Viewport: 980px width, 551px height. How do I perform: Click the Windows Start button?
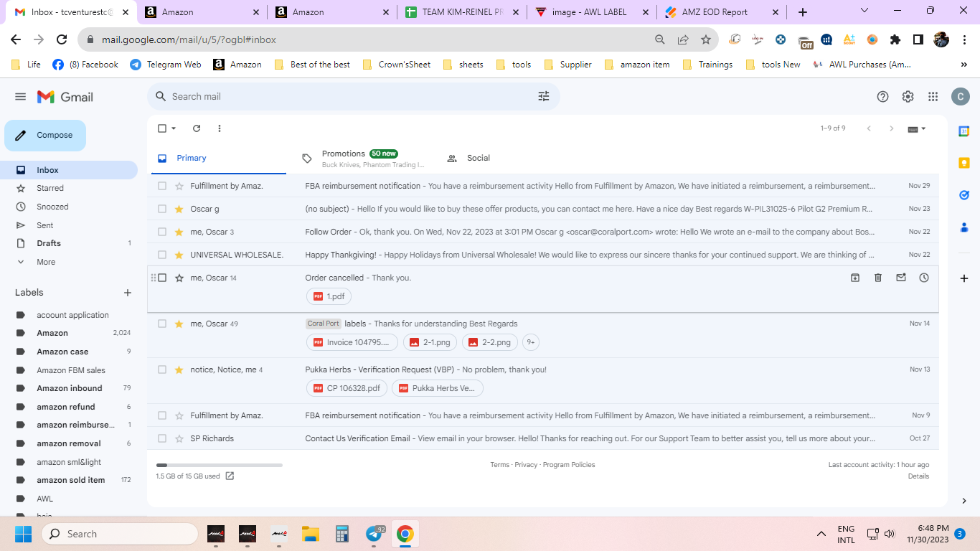(x=23, y=534)
